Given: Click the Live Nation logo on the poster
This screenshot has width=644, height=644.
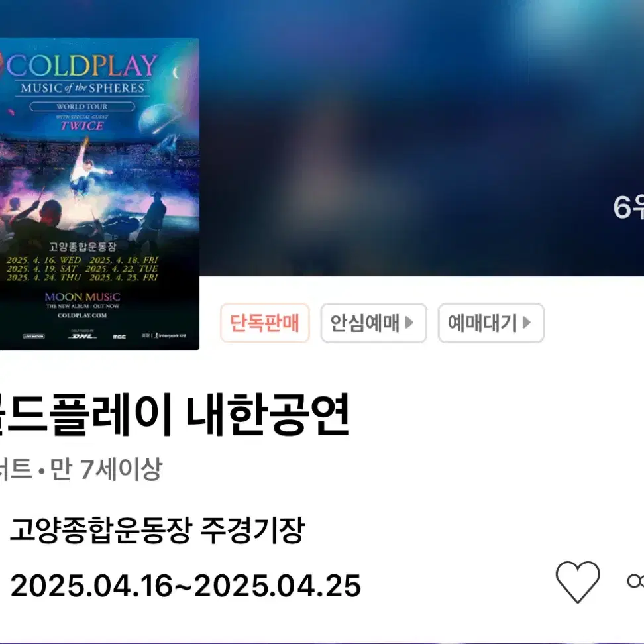Looking at the screenshot, I should tap(34, 336).
